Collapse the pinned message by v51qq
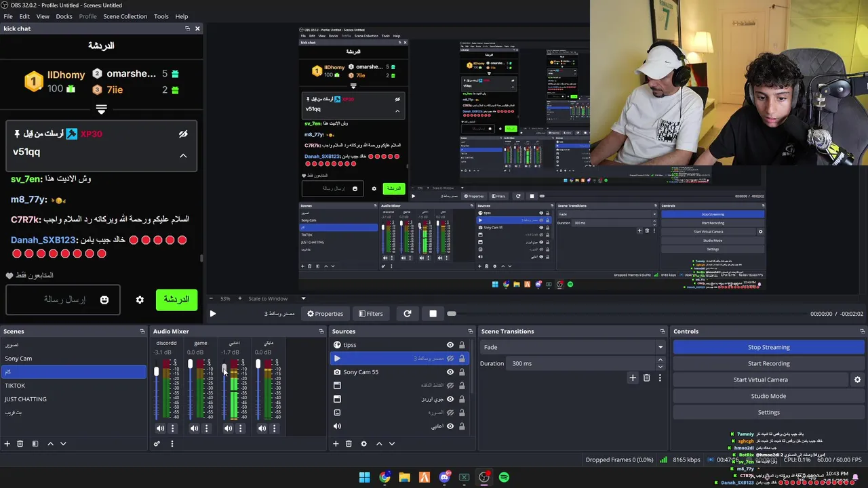The width and height of the screenshot is (868, 488). point(183,156)
